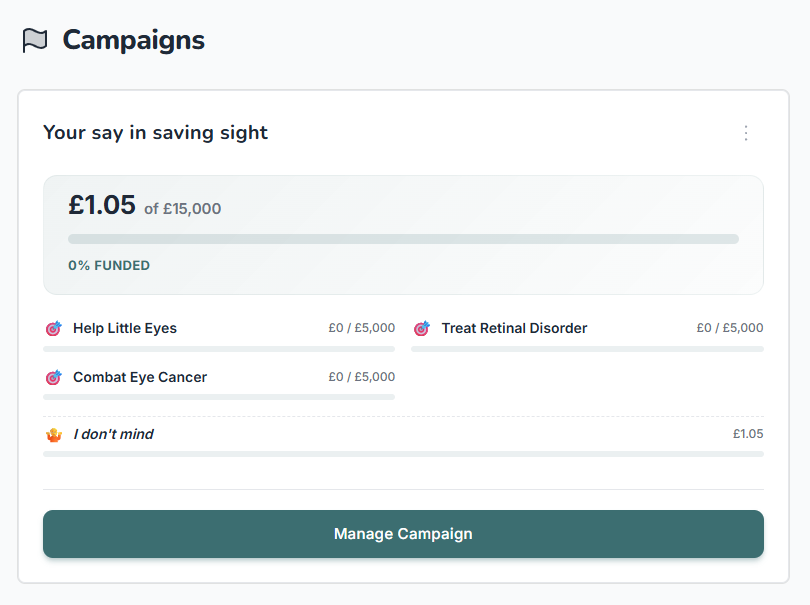Select the Help Little Eyes goal label
Screen dimensions: 810x605
tap(125, 328)
